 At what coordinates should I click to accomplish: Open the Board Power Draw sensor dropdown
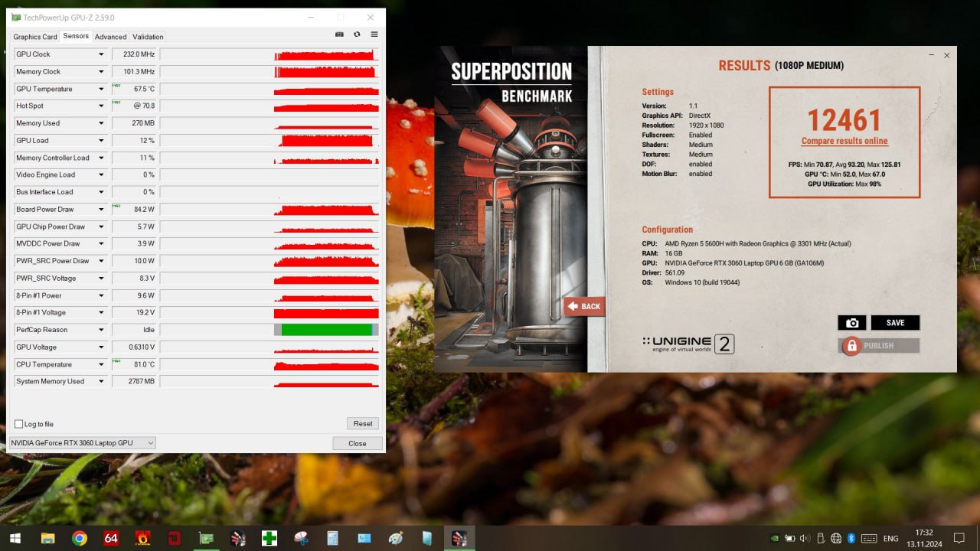click(101, 210)
